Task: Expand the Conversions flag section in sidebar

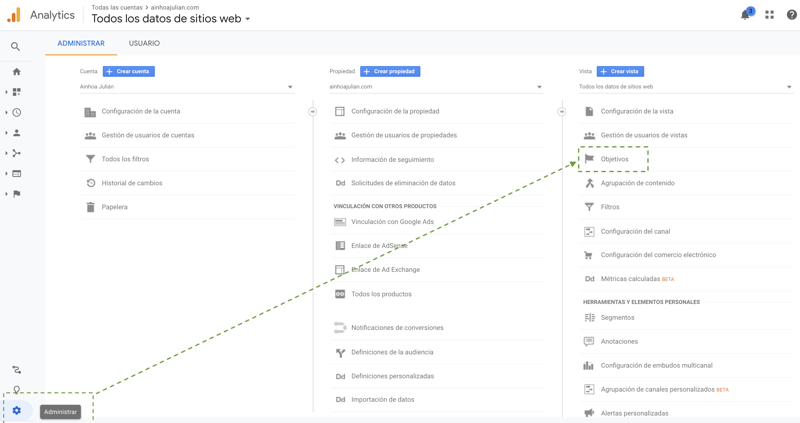Action: pos(16,194)
